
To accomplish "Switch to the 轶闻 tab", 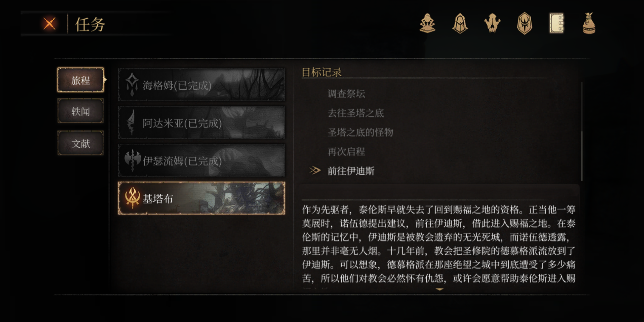I will [80, 111].
